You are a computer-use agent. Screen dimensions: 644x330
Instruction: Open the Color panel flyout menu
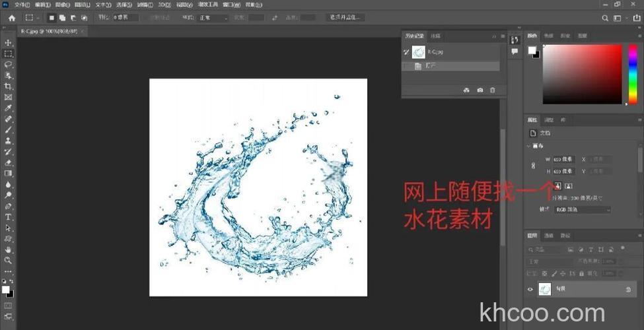pos(640,36)
